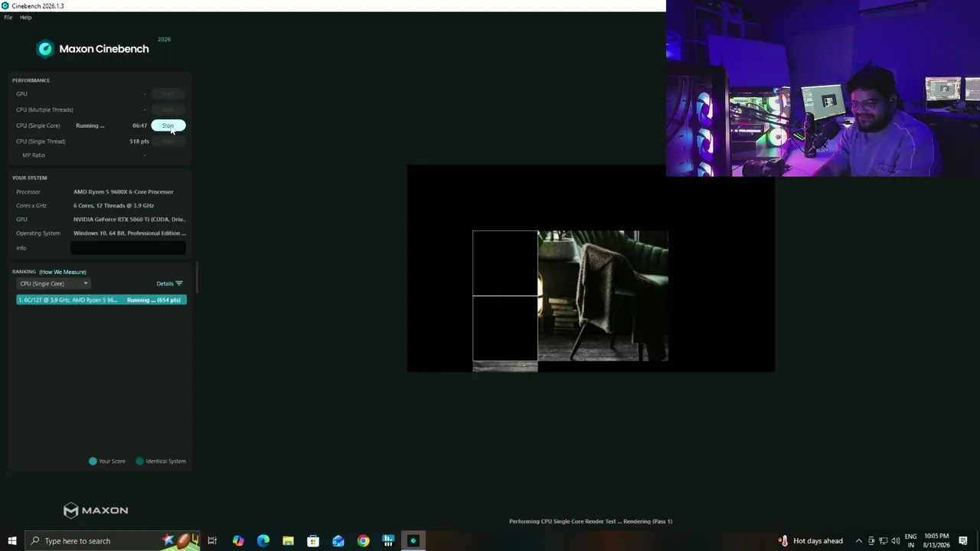Show hidden system tray icons
Viewport: 980px width, 551px height.
pyautogui.click(x=858, y=541)
